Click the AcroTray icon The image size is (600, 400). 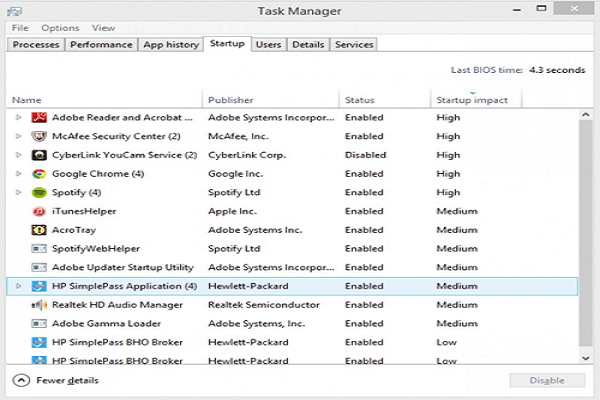pos(39,230)
